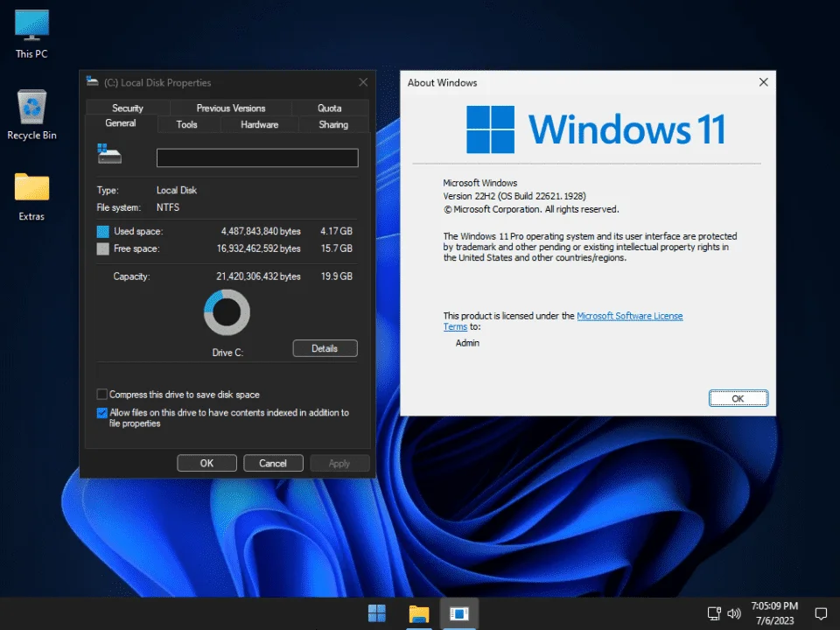
Task: Click Microsoft Corporation copyright line
Action: point(531,209)
